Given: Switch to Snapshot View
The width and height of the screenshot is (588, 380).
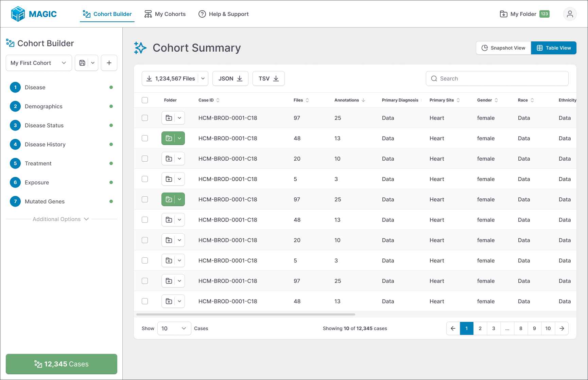Looking at the screenshot, I should [x=503, y=48].
